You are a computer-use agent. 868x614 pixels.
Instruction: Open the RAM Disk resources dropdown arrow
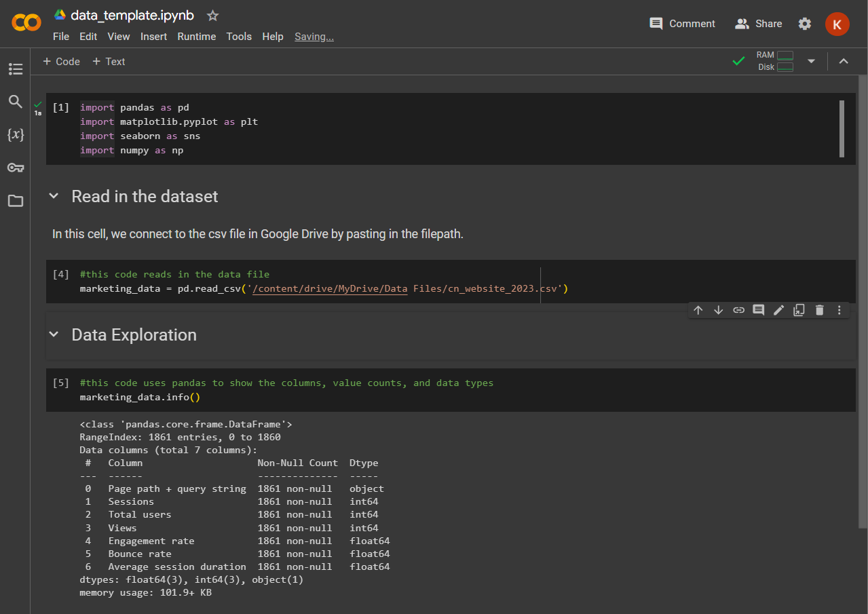pyautogui.click(x=811, y=61)
